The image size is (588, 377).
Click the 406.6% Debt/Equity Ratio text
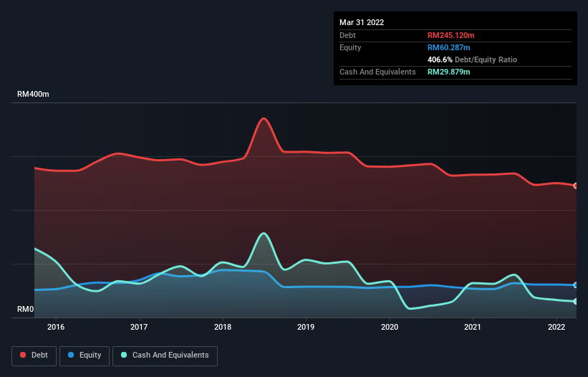point(472,59)
